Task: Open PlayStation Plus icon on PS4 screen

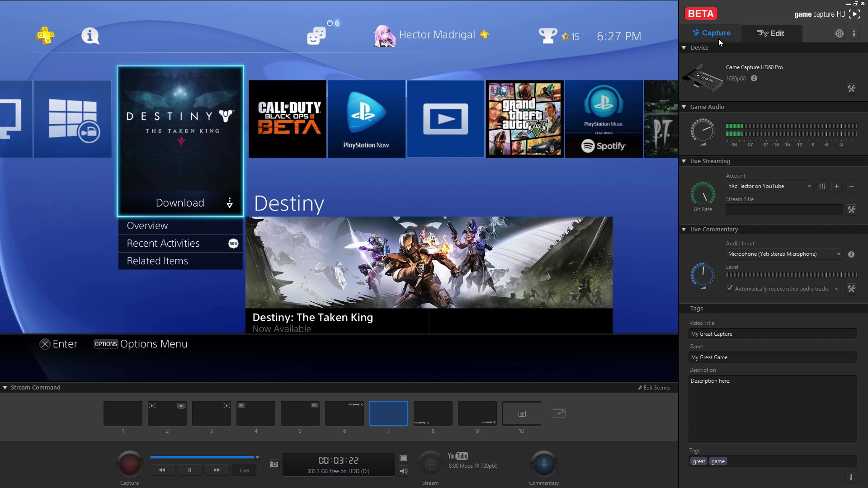Action: [x=45, y=36]
